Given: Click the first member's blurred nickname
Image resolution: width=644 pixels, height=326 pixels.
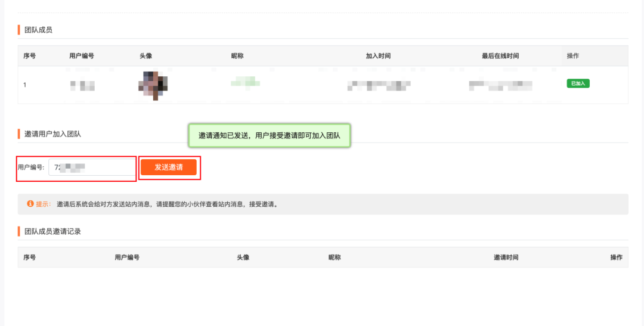Looking at the screenshot, I should tap(243, 82).
